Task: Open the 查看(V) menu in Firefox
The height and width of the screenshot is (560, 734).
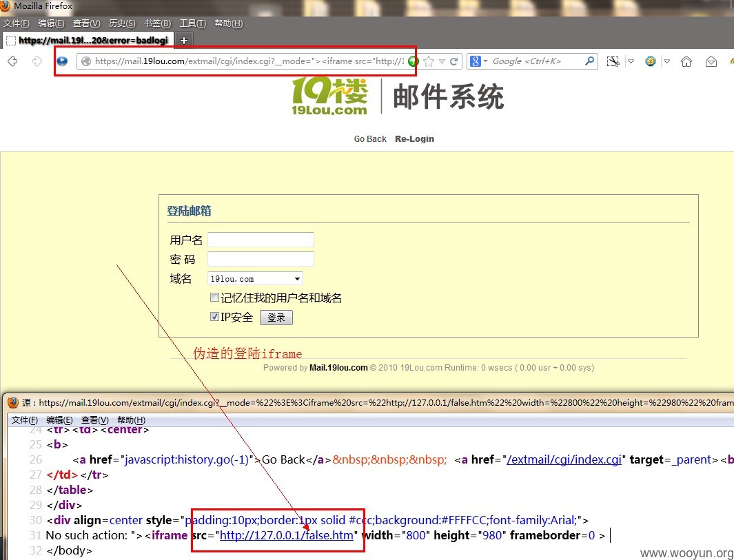Action: click(87, 23)
